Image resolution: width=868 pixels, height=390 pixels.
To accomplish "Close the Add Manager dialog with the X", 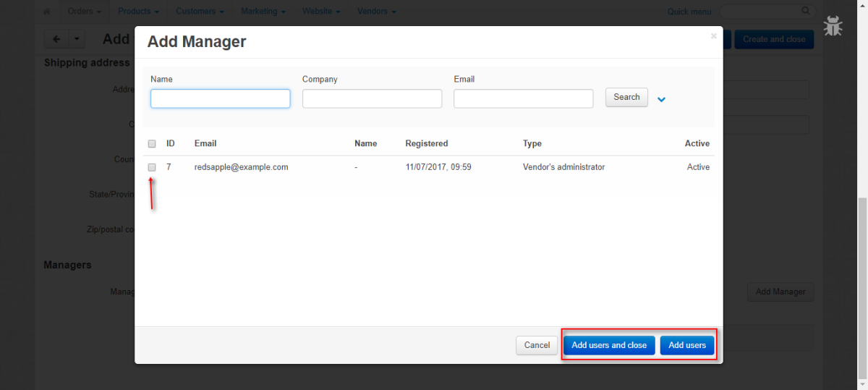I will point(714,35).
